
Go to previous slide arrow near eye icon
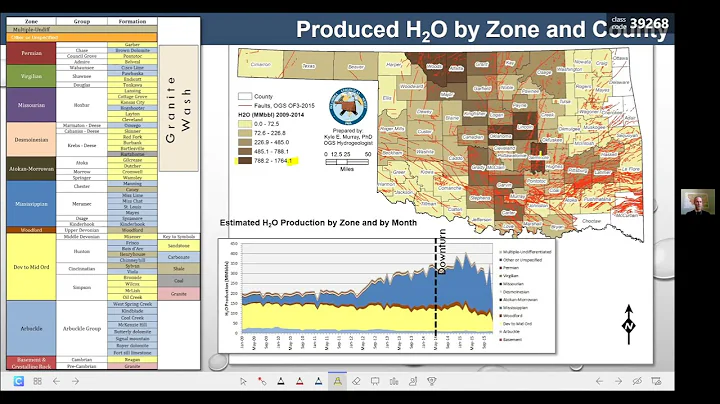(599, 381)
